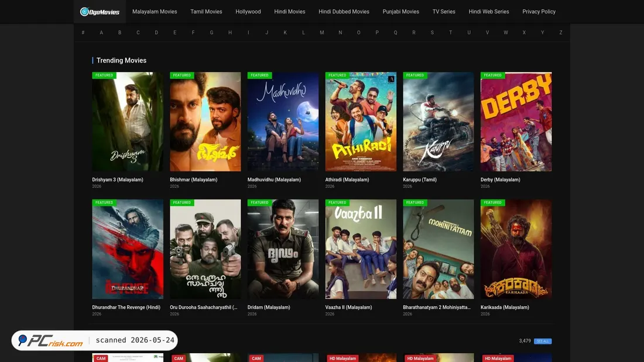The width and height of the screenshot is (644, 362).
Task: Click the Drishyam 3 (Malayalam) title link
Action: click(118, 180)
